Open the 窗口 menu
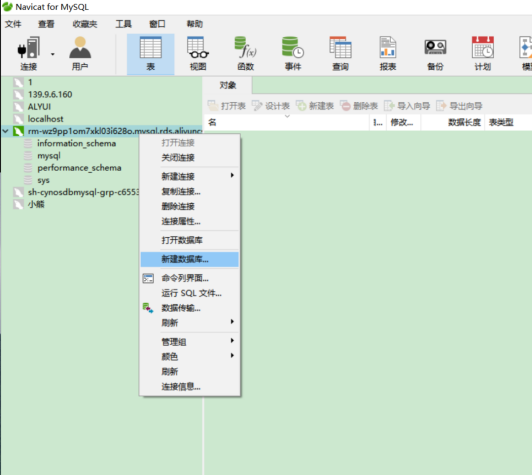Image resolution: width=532 pixels, height=475 pixels. 157,24
